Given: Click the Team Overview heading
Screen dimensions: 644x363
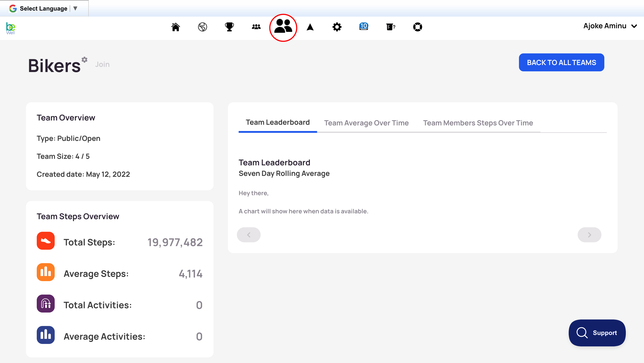Looking at the screenshot, I should [x=66, y=118].
